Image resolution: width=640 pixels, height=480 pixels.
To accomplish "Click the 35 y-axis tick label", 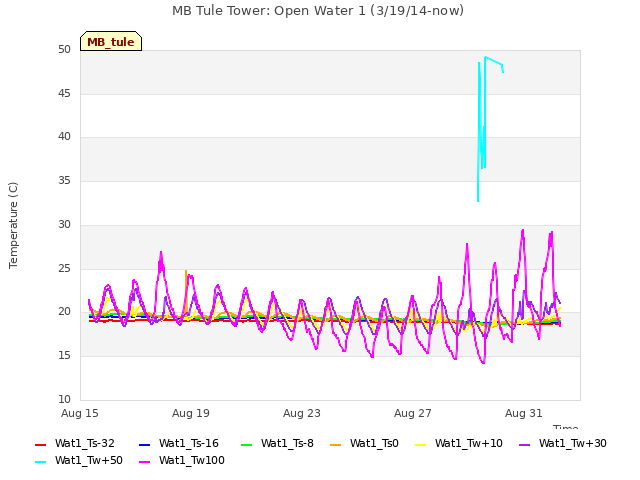I will tap(64, 180).
